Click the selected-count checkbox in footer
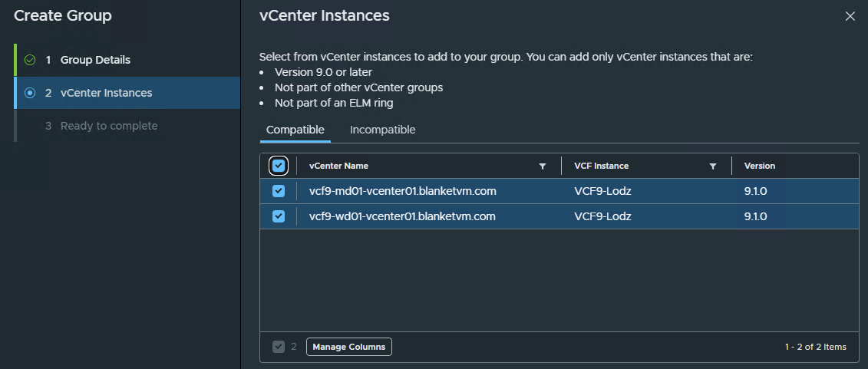 tap(279, 347)
